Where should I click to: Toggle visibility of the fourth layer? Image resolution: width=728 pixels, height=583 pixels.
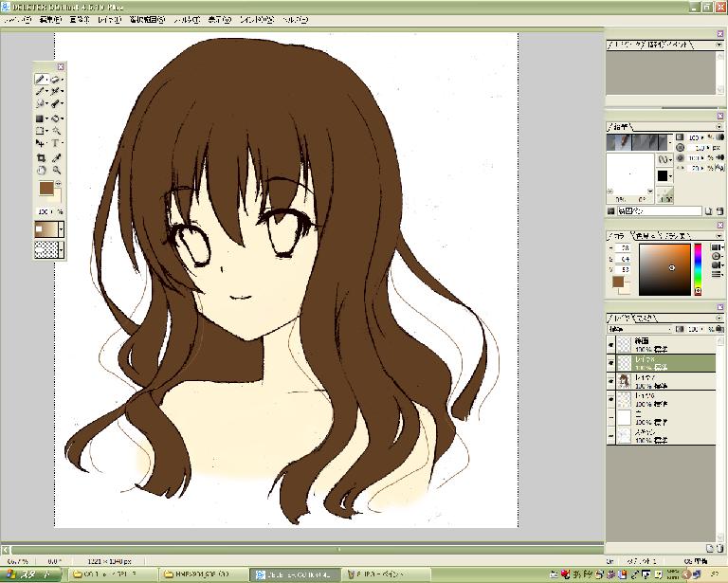611,399
